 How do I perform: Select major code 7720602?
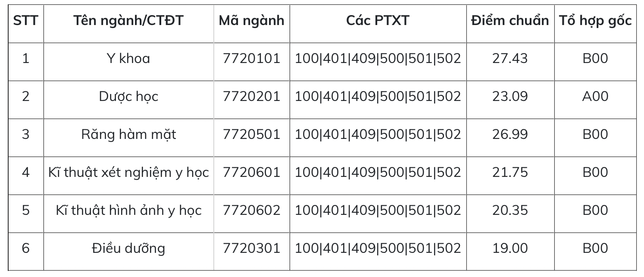point(252,211)
